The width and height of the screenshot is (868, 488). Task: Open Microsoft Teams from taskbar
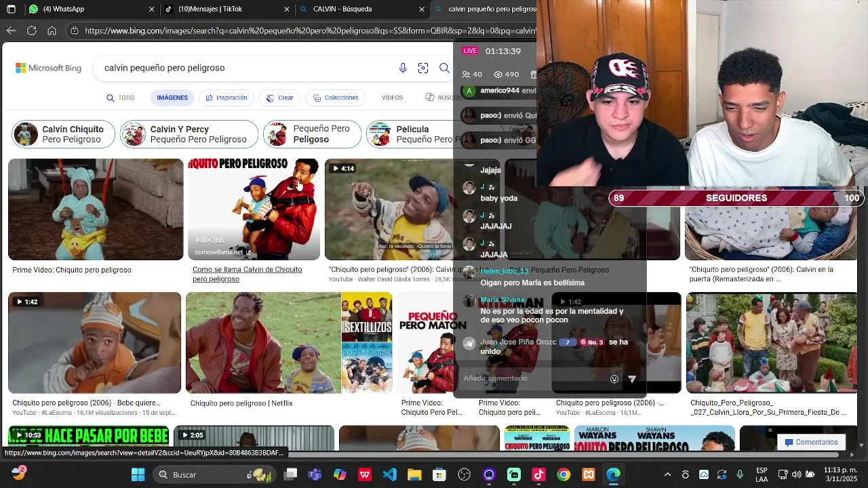(x=315, y=474)
